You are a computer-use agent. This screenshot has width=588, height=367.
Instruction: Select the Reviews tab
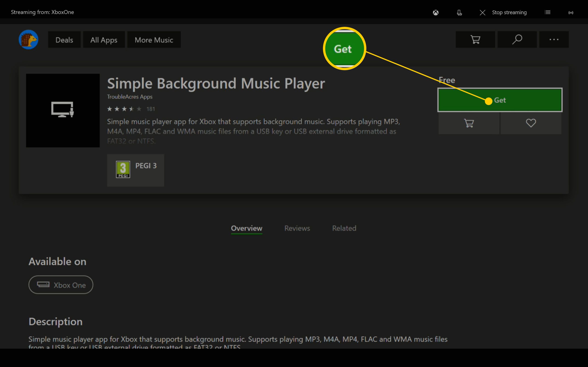point(297,228)
